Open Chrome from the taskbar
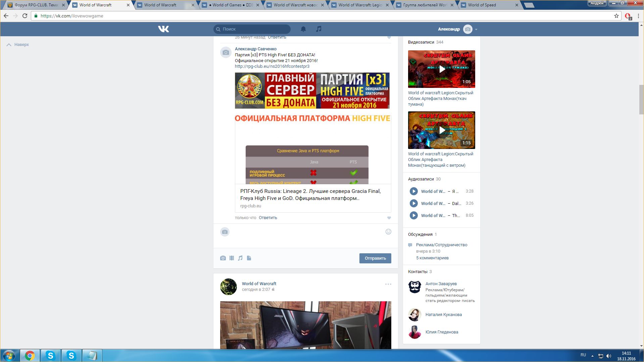Viewport: 644px width, 362px height. point(30,356)
